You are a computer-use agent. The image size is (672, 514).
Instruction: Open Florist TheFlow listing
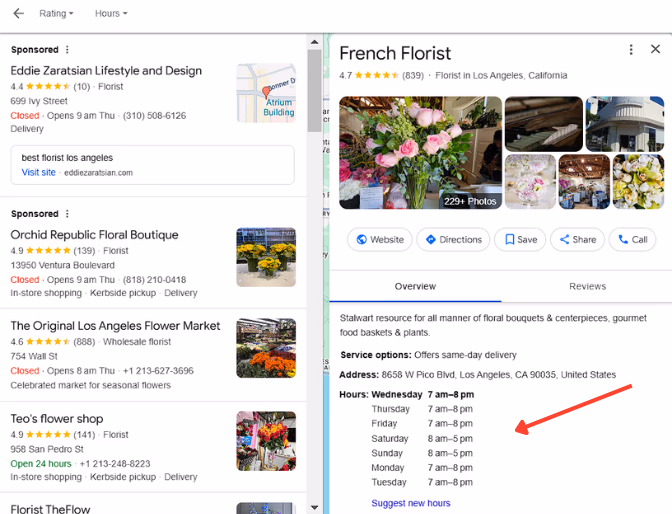point(50,509)
